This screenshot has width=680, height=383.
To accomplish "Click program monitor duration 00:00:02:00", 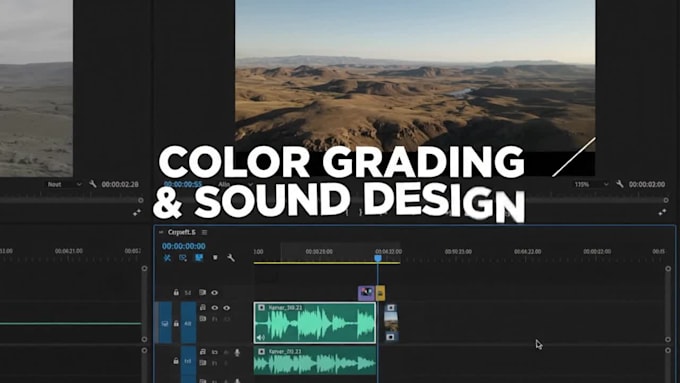I will coord(647,184).
